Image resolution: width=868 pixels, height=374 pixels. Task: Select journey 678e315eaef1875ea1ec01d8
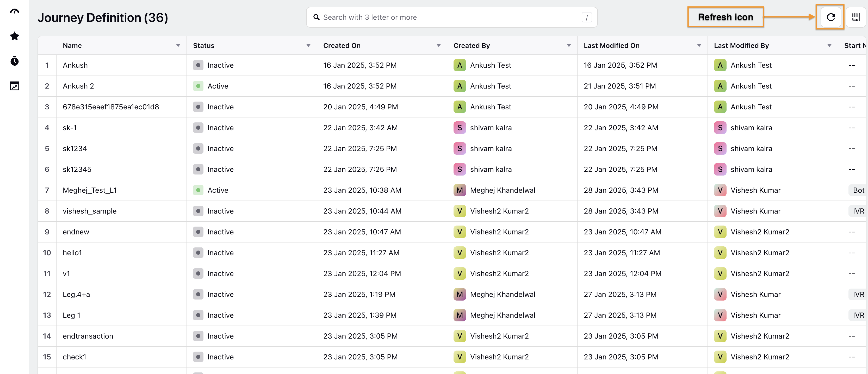coord(110,107)
